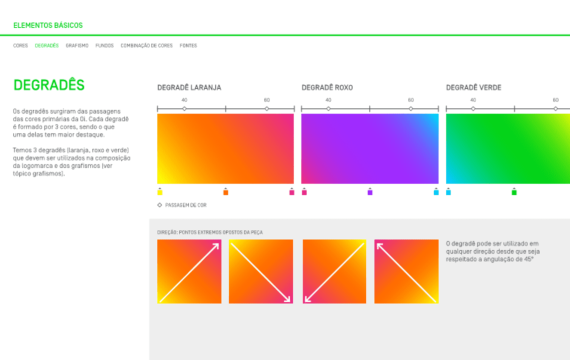
Task: Select gradient square with arrow pointing down-left
Action: coord(334,271)
